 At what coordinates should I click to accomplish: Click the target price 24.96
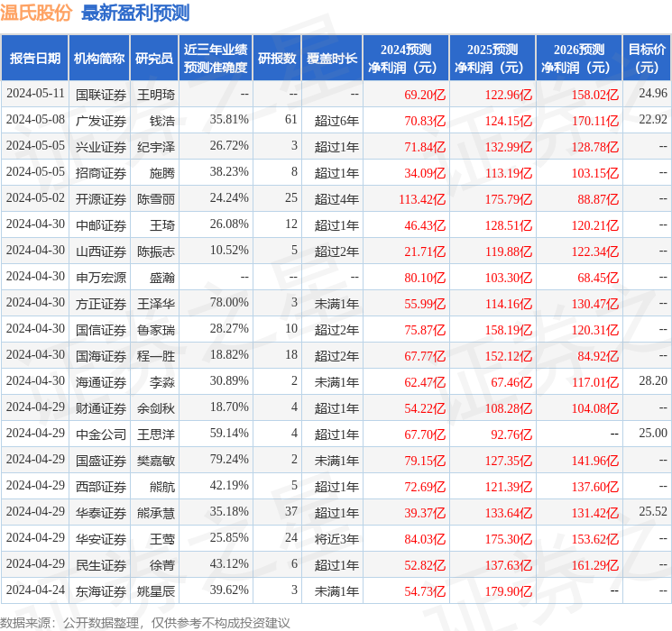point(653,94)
